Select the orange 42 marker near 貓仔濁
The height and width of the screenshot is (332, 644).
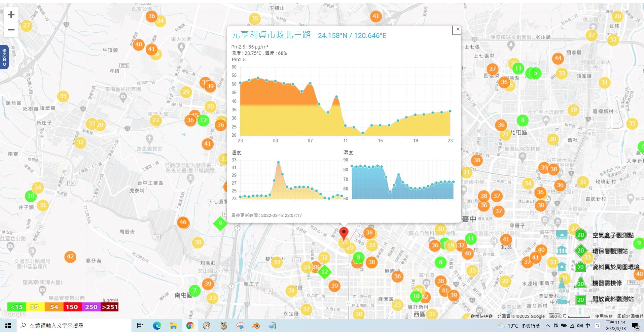pyautogui.click(x=70, y=257)
